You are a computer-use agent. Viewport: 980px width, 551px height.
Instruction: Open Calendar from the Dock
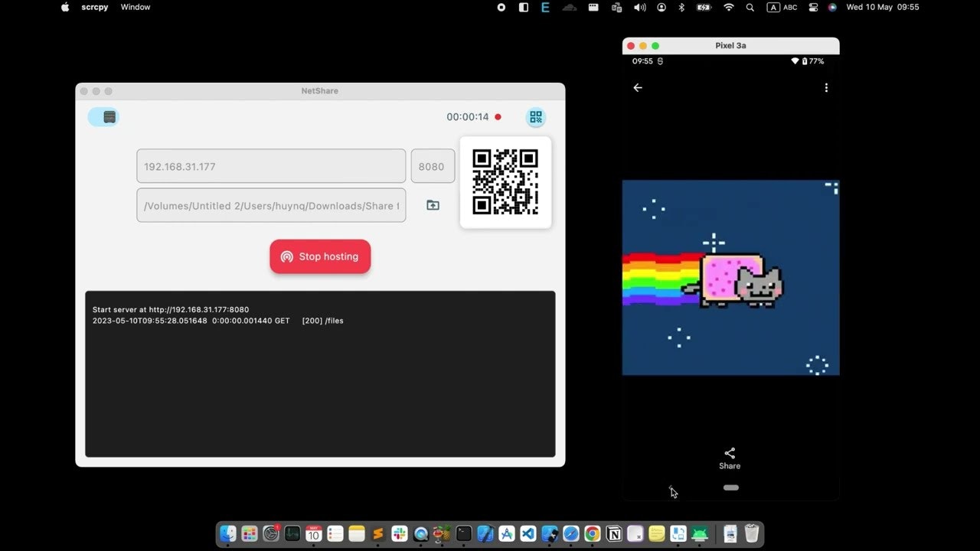[314, 534]
